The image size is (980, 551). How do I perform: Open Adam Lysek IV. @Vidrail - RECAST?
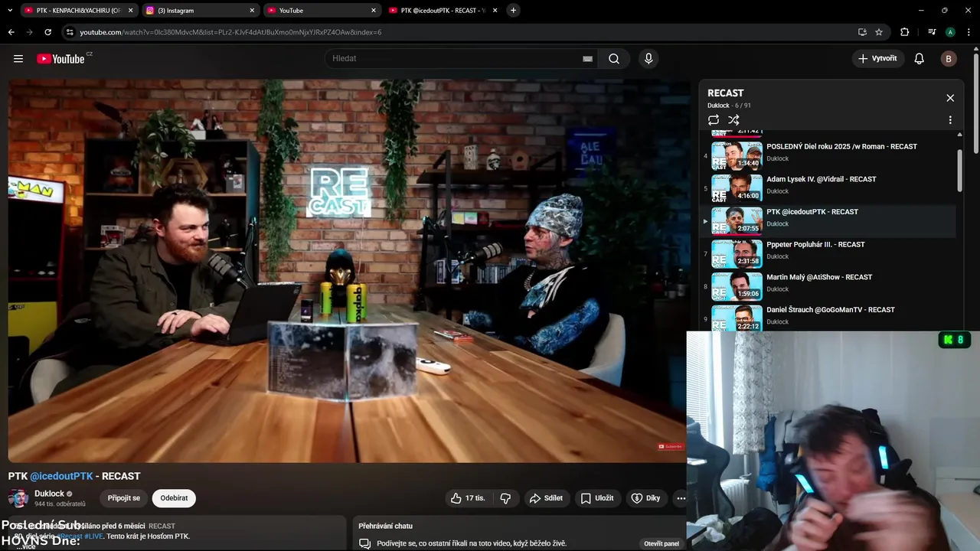tap(821, 179)
